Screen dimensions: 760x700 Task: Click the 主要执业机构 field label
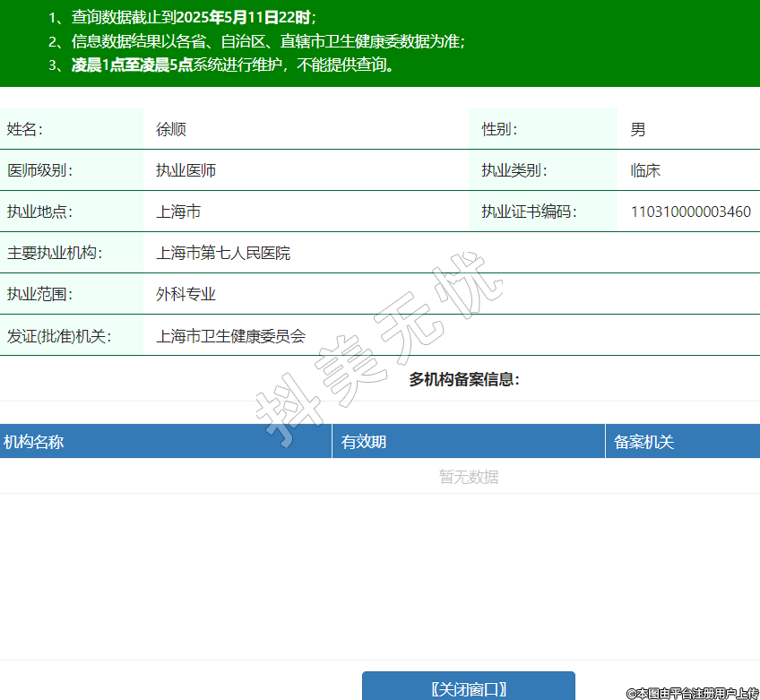[55, 253]
